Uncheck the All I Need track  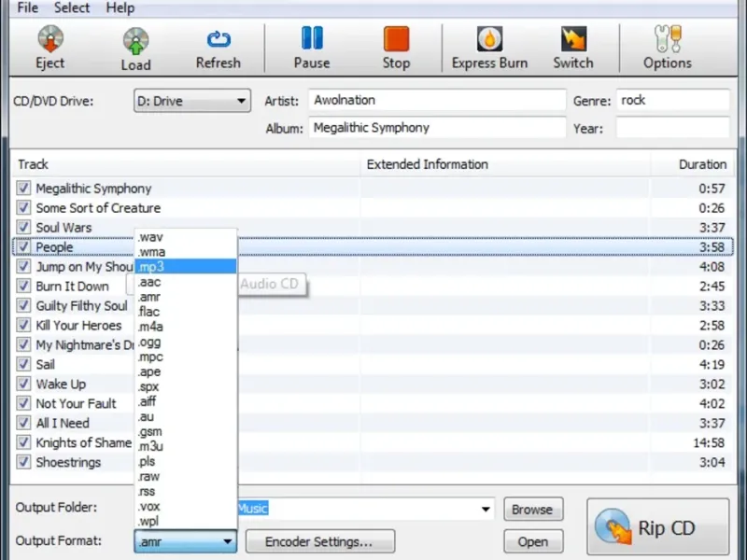(x=23, y=423)
